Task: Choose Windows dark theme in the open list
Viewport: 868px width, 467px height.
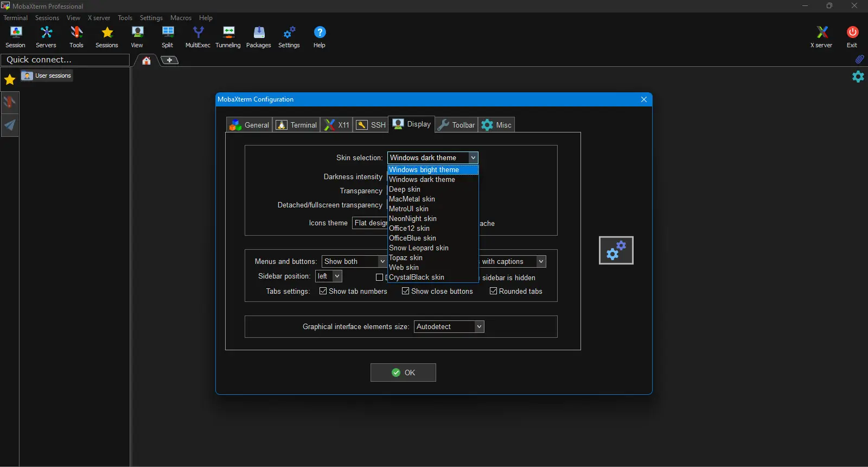Action: 433,180
